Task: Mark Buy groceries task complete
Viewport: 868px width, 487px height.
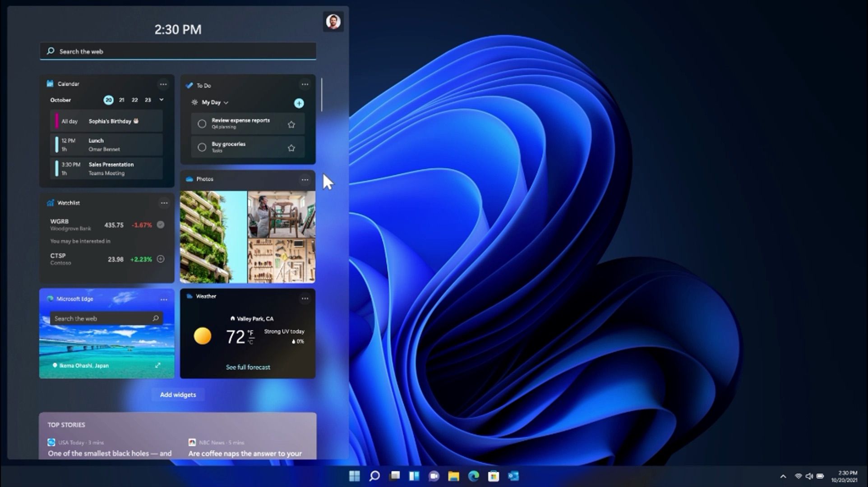Action: pyautogui.click(x=202, y=147)
